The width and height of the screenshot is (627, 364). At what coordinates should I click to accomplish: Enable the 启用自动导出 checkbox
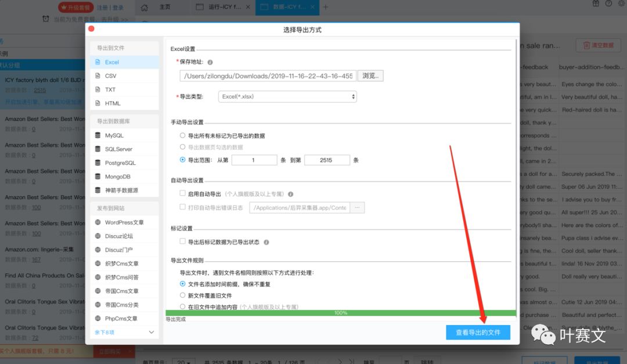[183, 194]
